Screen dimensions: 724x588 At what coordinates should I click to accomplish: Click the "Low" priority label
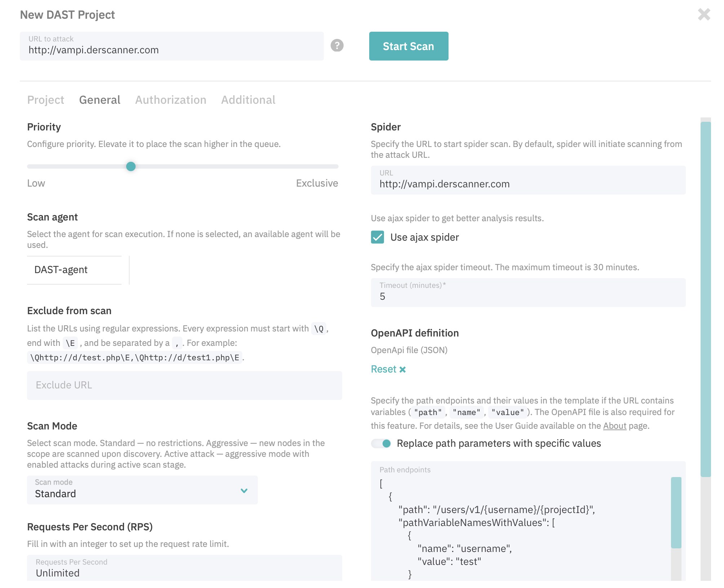point(36,183)
